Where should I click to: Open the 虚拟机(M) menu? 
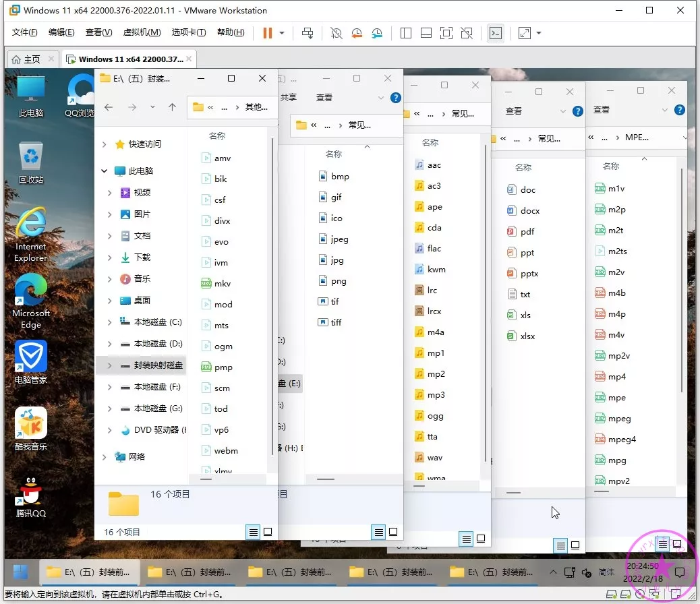pos(142,32)
